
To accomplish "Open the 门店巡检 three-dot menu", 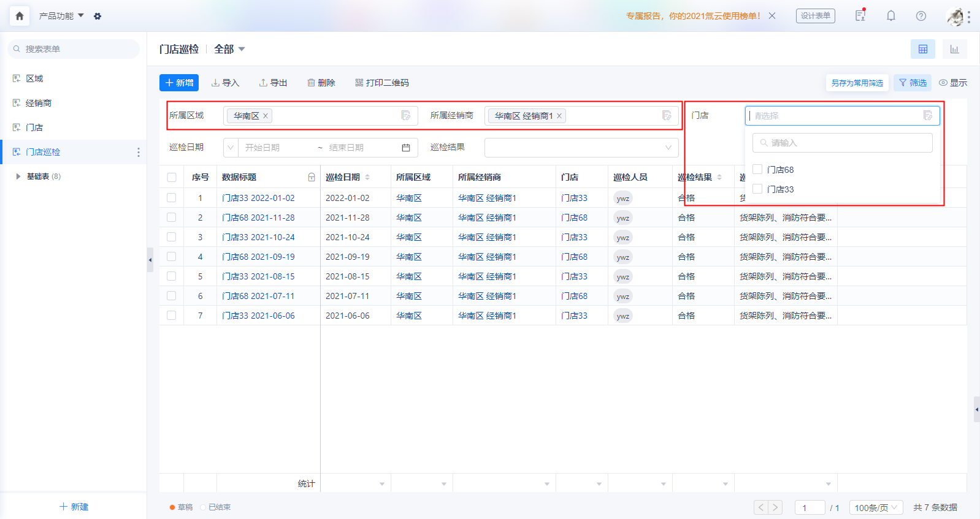I will point(139,152).
